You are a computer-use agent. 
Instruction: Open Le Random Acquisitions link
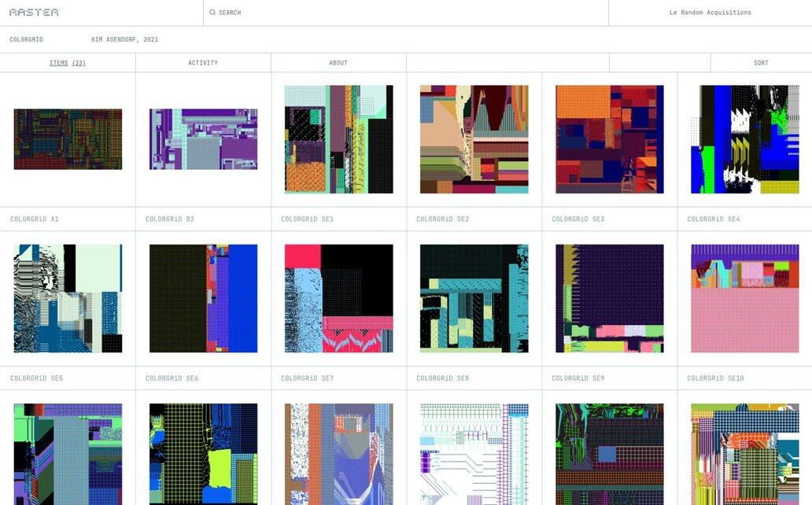(x=710, y=13)
